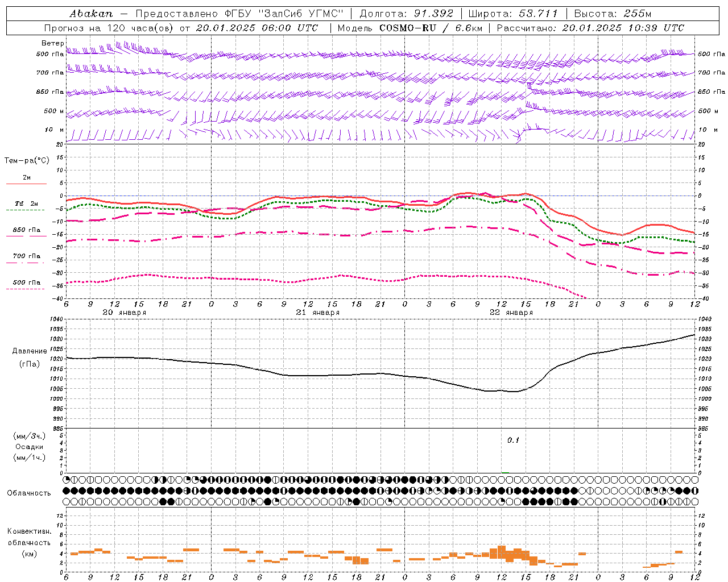Click the "Td 2м" dew point legend entry

pyautogui.click(x=26, y=203)
